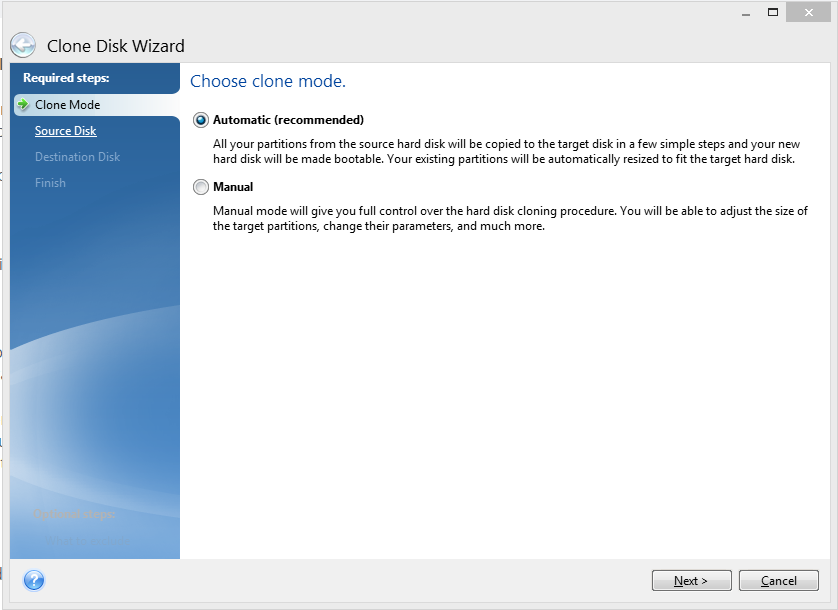Viewport: 838px width, 610px height.
Task: Click the bold Manual label
Action: pos(233,186)
